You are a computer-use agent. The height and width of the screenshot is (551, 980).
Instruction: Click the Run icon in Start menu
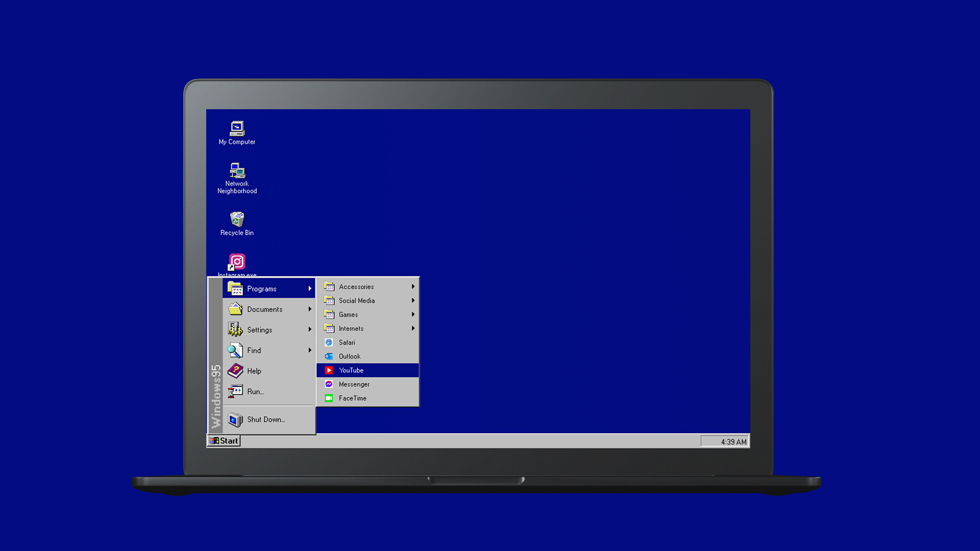(x=235, y=391)
